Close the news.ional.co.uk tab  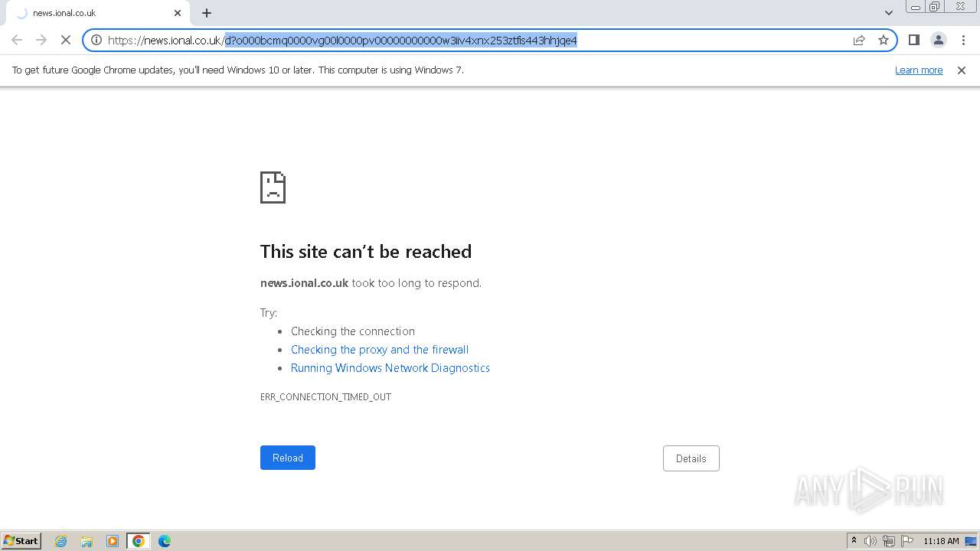point(178,13)
